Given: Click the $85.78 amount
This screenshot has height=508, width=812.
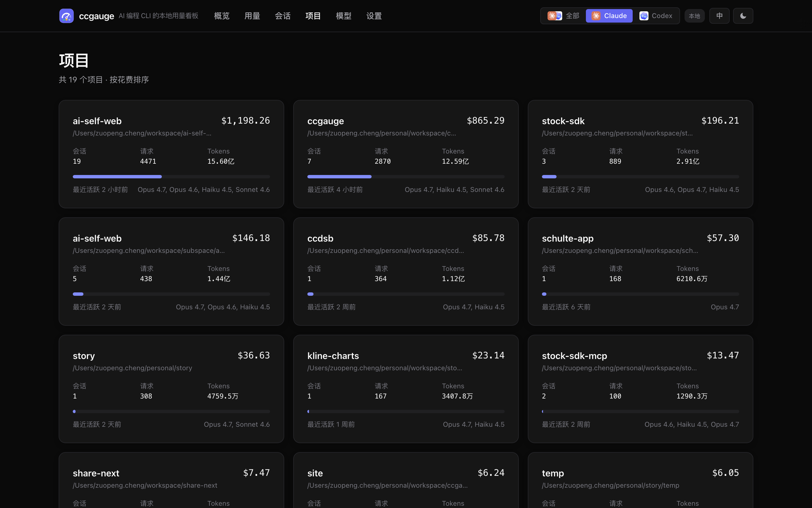Looking at the screenshot, I should (x=488, y=238).
